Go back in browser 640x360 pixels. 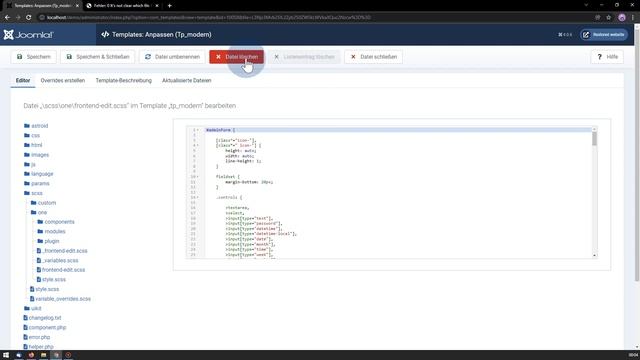point(7,18)
